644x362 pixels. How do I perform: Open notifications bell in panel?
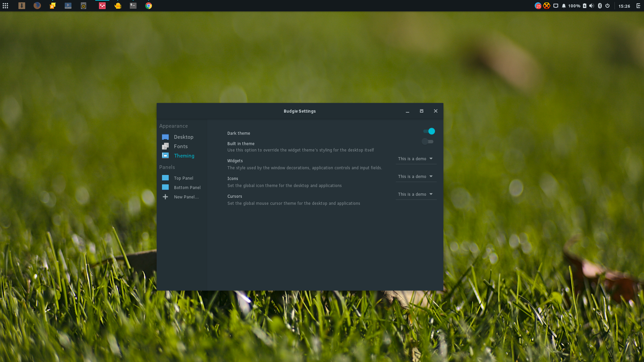pyautogui.click(x=564, y=6)
